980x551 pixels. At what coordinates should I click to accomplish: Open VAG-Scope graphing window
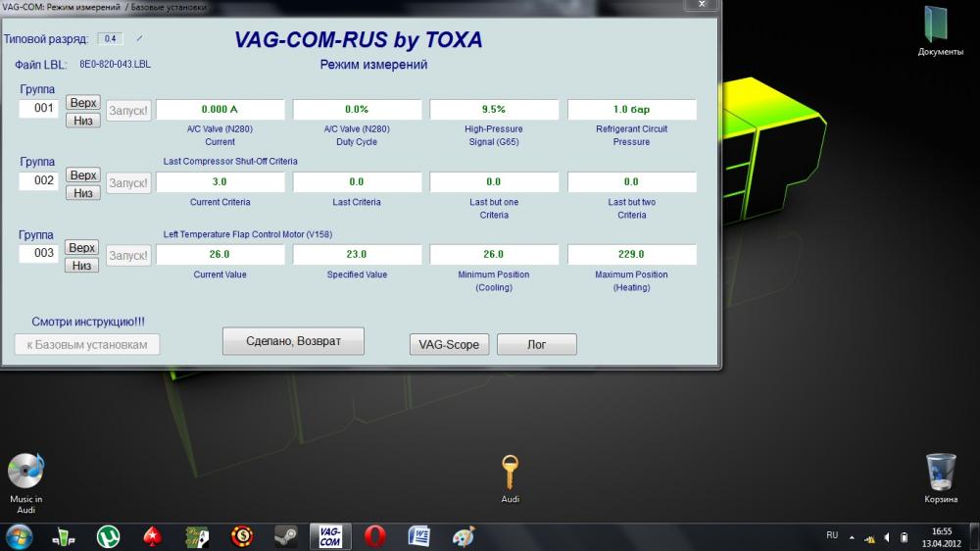coord(449,344)
